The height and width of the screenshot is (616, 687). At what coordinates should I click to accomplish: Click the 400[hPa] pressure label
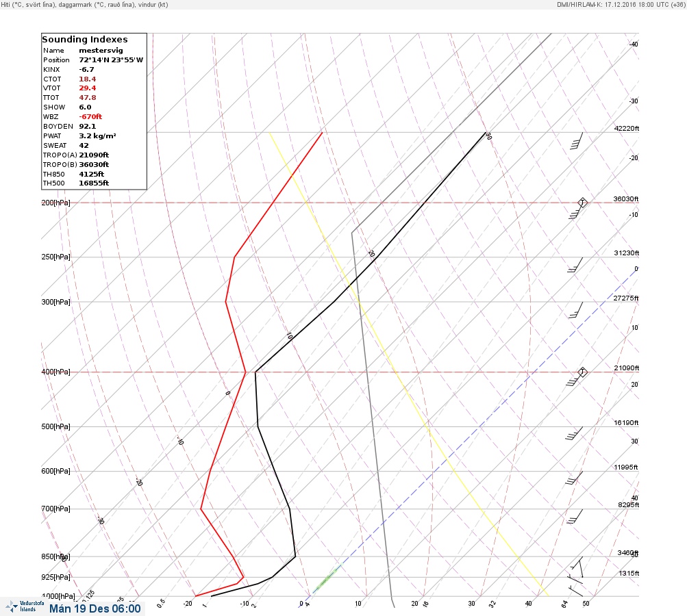[x=55, y=372]
